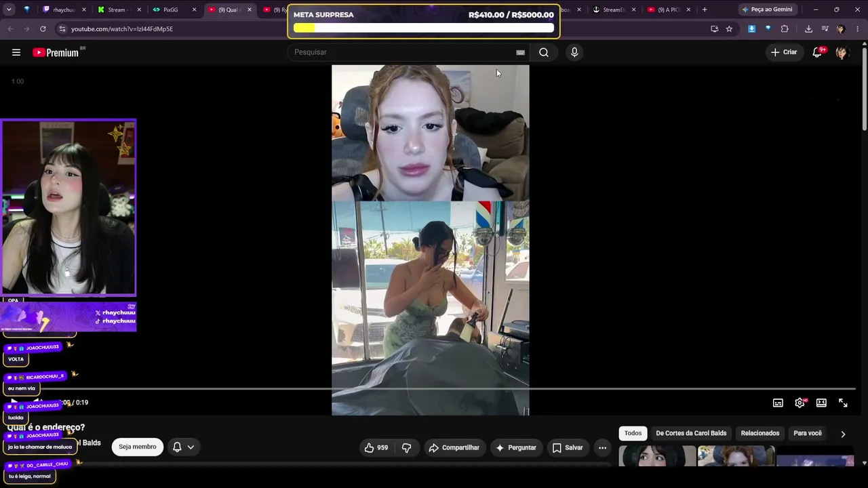Click the video in the player area

pos(430,240)
